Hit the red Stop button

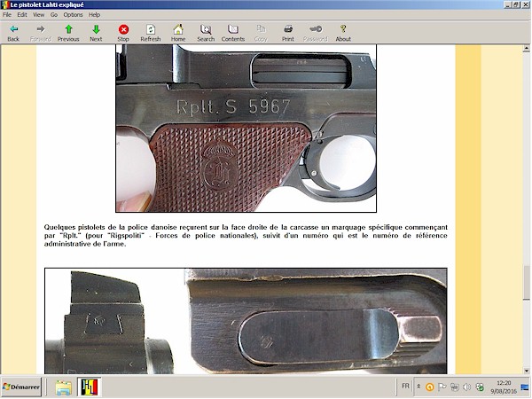coord(123,34)
